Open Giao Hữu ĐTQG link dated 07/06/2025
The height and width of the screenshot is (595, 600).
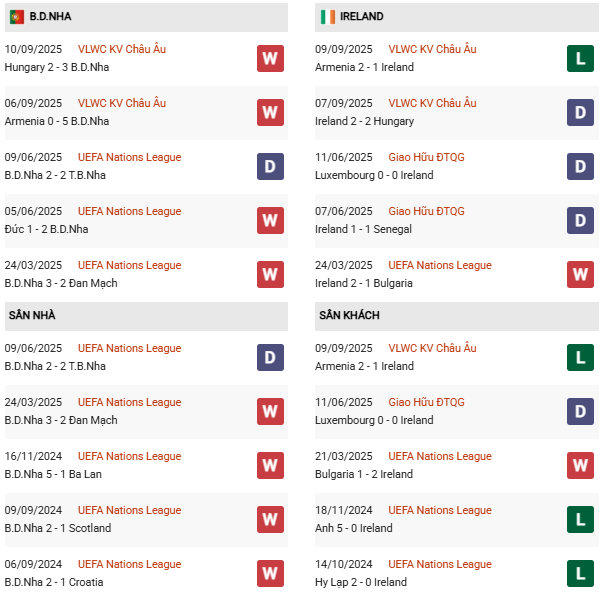pyautogui.click(x=426, y=211)
